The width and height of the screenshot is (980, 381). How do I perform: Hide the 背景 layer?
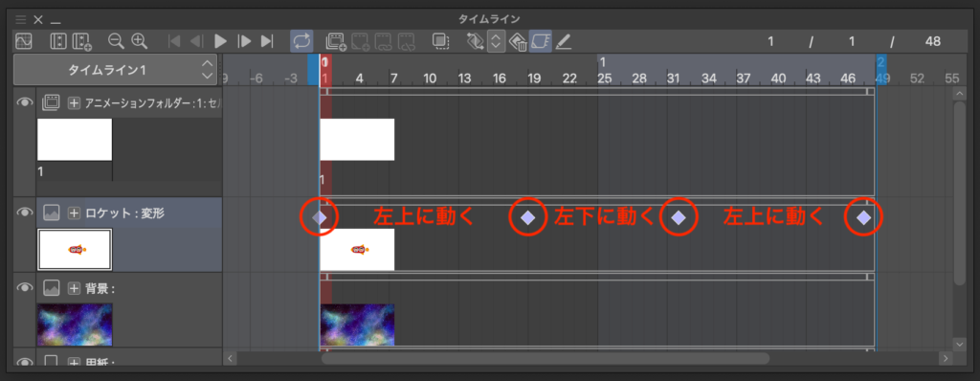[24, 288]
